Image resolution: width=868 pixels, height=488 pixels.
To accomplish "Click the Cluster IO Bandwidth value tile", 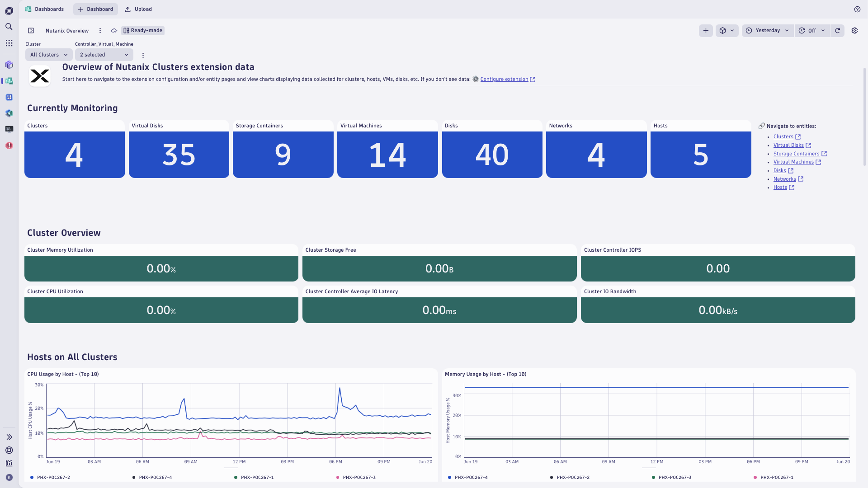I will tap(718, 310).
